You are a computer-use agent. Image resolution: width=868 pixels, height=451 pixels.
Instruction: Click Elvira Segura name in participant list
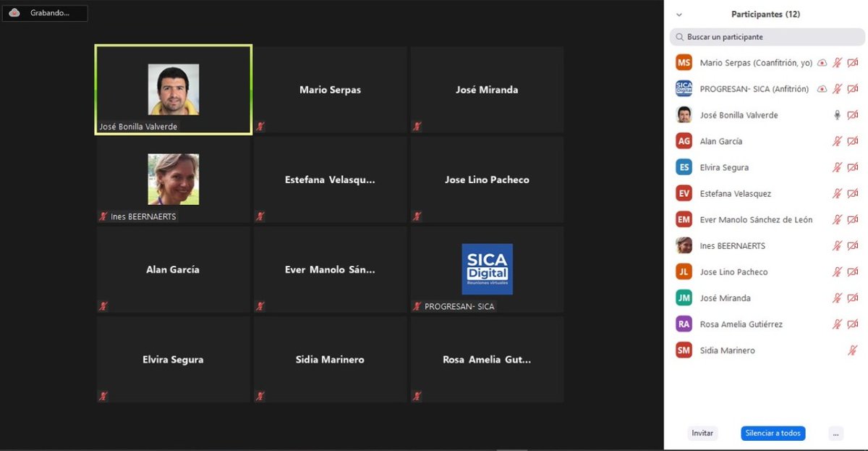pos(724,167)
